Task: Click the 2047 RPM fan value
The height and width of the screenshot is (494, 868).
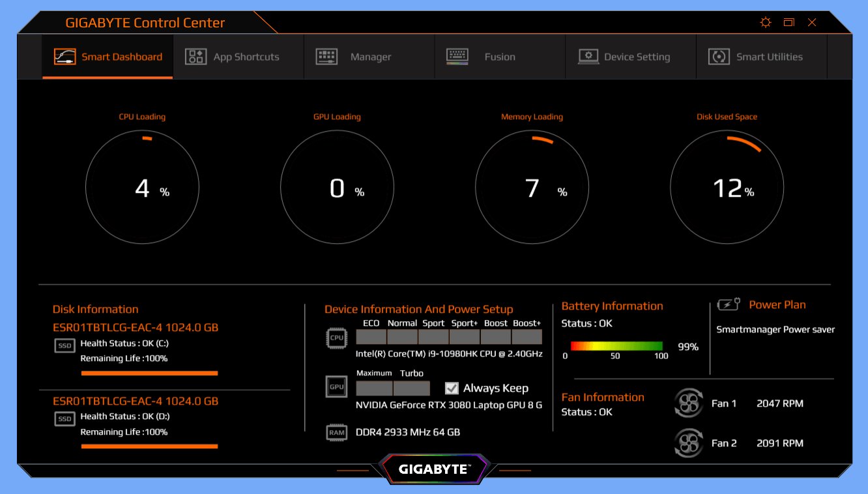Action: 780,403
